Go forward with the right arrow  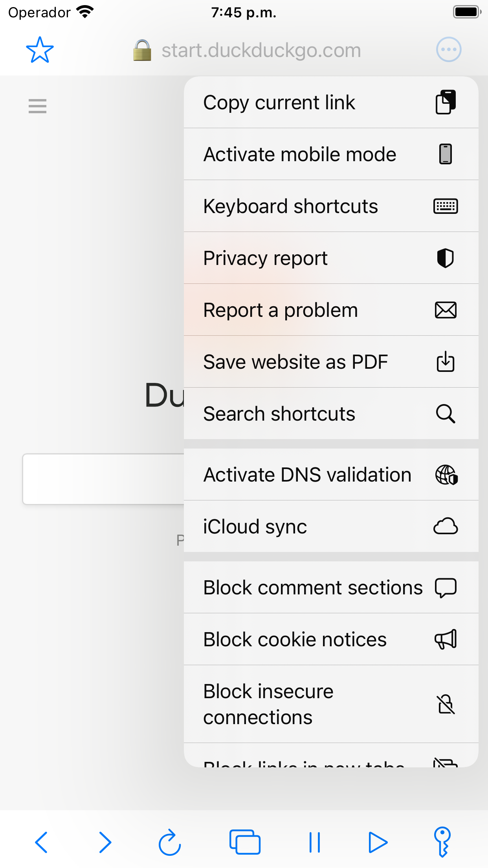click(x=105, y=842)
